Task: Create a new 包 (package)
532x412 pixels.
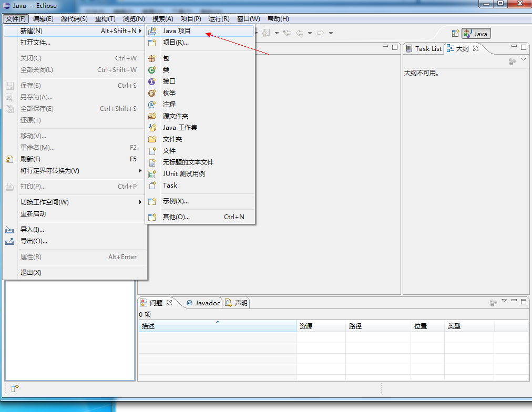Action: point(200,58)
